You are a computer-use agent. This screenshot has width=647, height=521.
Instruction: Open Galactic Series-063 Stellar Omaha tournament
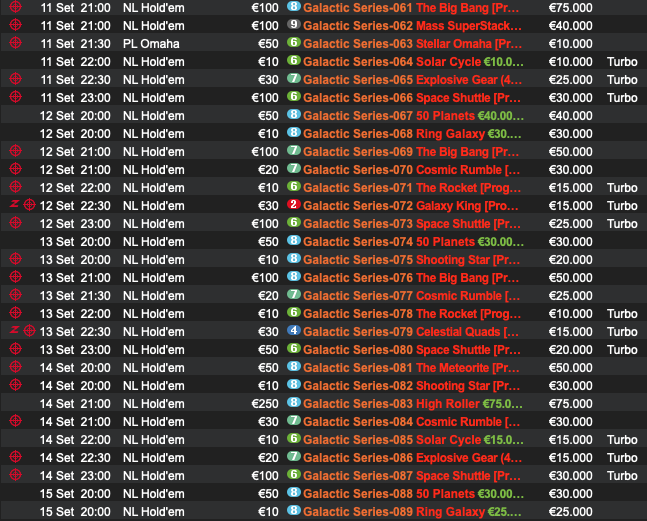(412, 44)
